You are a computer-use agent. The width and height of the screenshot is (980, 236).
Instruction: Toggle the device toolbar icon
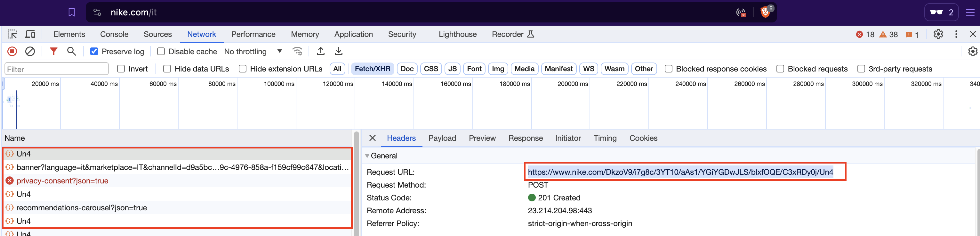[x=30, y=34]
